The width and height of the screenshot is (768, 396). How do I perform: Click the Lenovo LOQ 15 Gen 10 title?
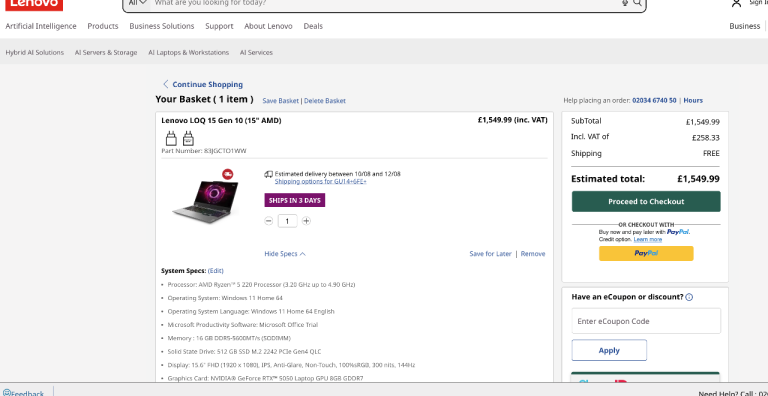[221, 121]
